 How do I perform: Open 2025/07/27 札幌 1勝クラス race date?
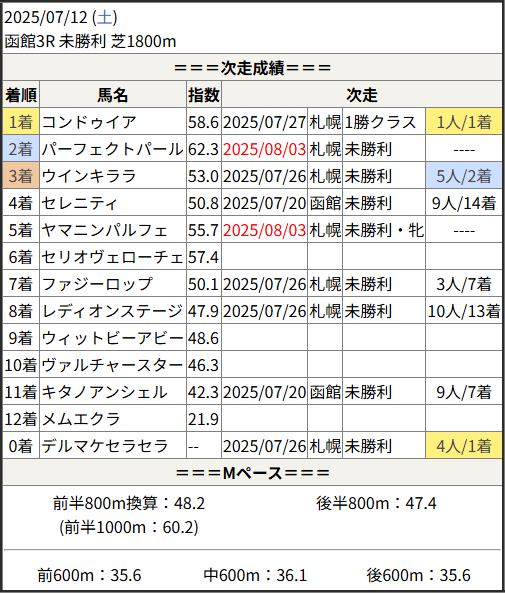[x=264, y=122]
